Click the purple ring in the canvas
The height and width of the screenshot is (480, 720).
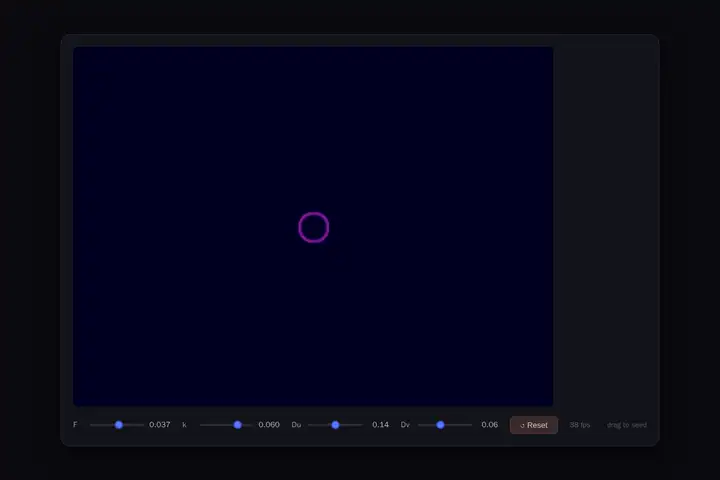tap(314, 227)
